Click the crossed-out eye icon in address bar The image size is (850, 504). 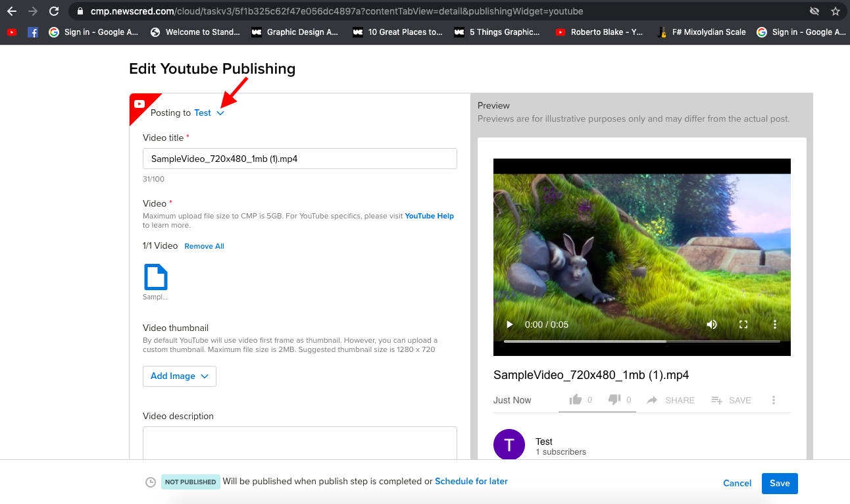(814, 11)
